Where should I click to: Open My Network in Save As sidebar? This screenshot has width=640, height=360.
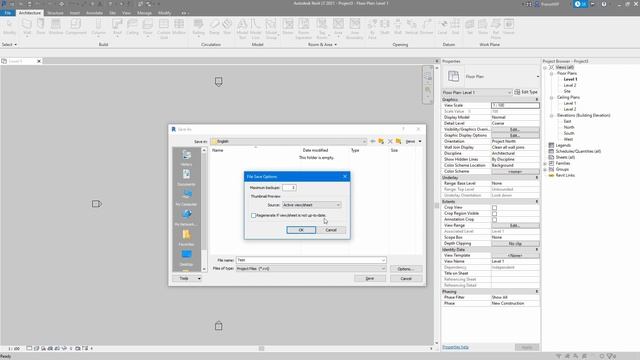[x=187, y=218]
